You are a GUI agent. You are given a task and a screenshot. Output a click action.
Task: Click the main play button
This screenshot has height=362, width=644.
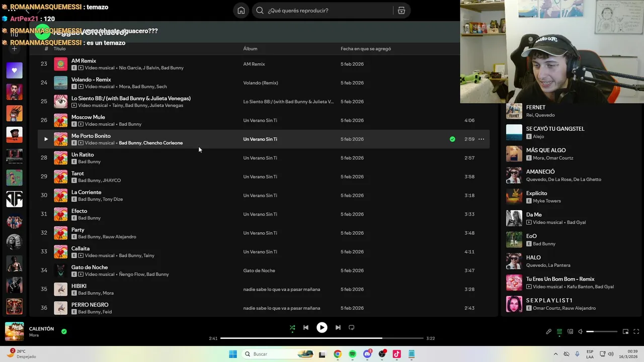click(x=321, y=327)
